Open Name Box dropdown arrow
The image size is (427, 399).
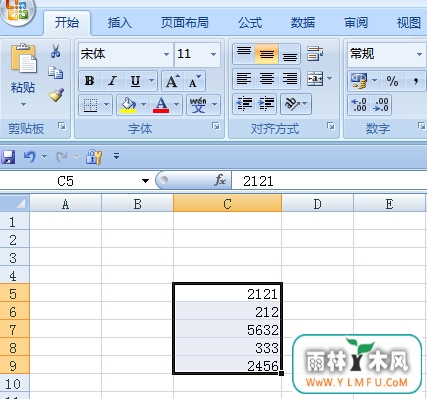pyautogui.click(x=145, y=181)
